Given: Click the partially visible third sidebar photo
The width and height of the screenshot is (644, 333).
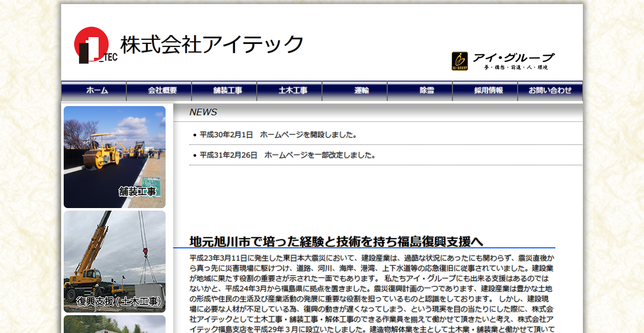Looking at the screenshot, I should click(114, 325).
